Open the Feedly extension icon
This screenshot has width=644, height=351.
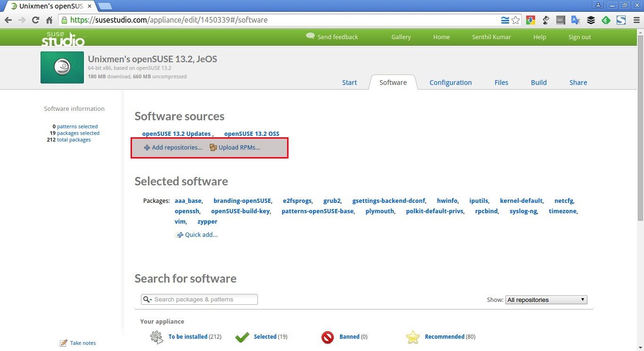click(x=606, y=20)
